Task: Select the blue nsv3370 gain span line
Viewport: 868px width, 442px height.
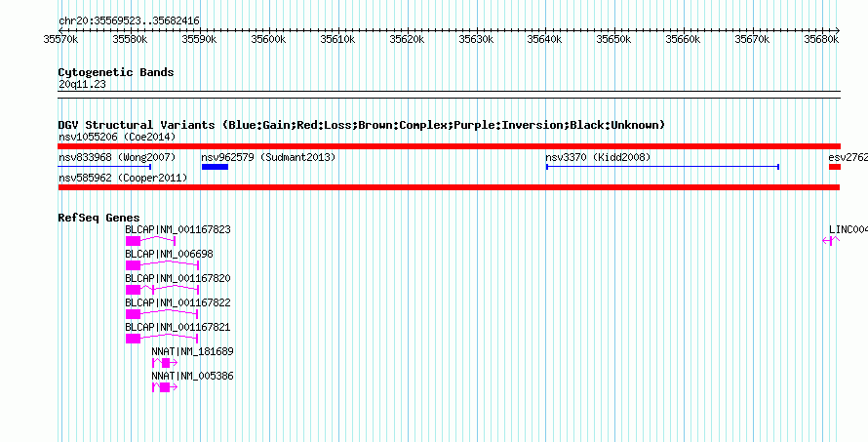Action: (662, 167)
